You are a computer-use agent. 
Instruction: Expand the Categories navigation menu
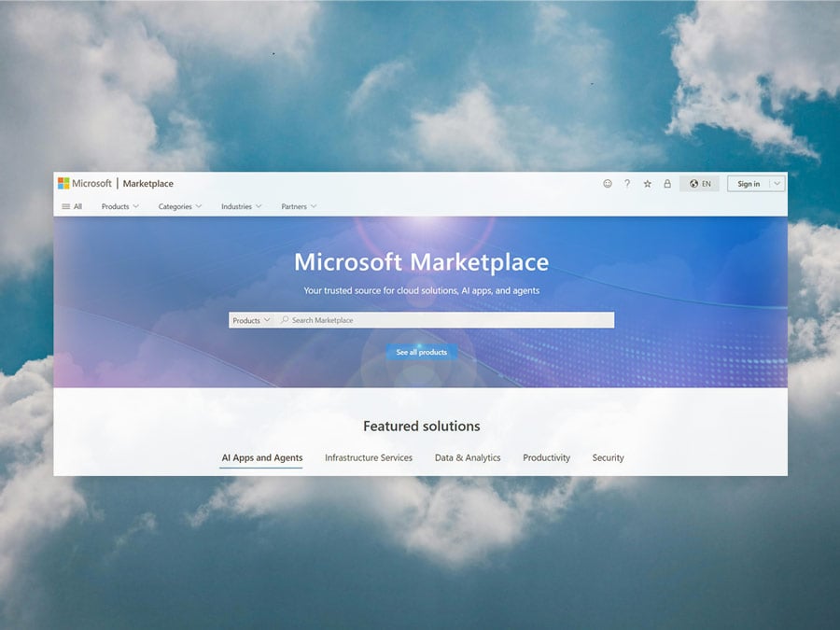coord(179,206)
